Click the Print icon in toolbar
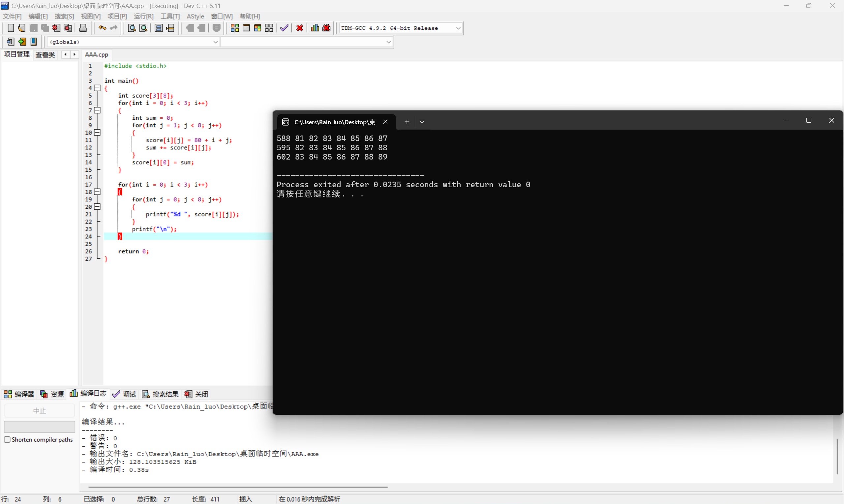The width and height of the screenshot is (844, 504). [x=83, y=28]
